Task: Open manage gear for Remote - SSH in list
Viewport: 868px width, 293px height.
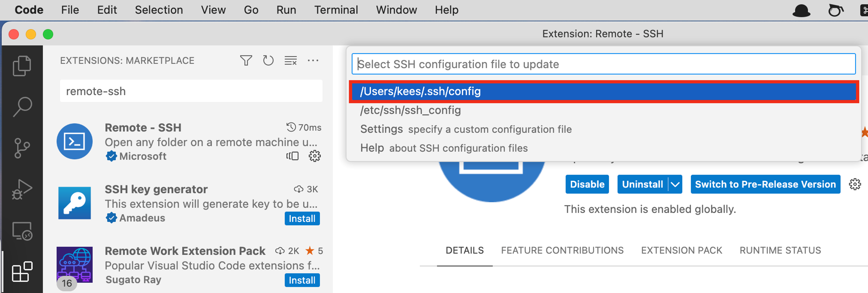Action: pos(315,156)
